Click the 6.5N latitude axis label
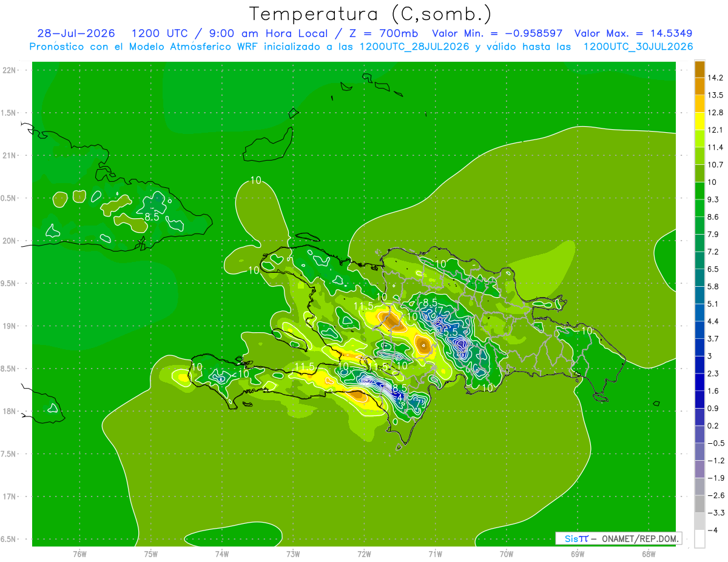 (9, 539)
